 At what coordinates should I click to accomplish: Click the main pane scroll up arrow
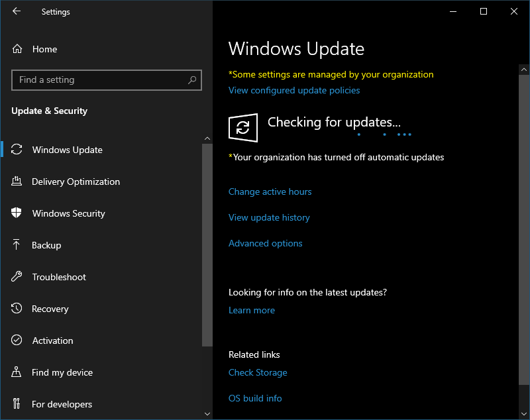(524, 70)
